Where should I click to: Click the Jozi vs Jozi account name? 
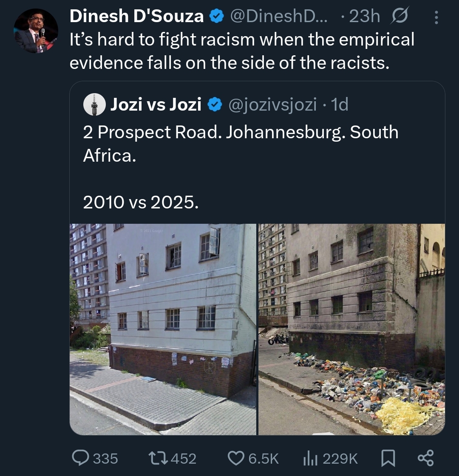tap(156, 104)
